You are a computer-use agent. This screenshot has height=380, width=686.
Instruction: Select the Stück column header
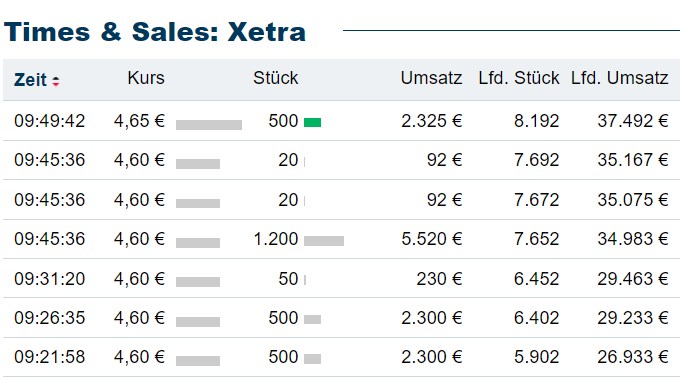point(276,78)
